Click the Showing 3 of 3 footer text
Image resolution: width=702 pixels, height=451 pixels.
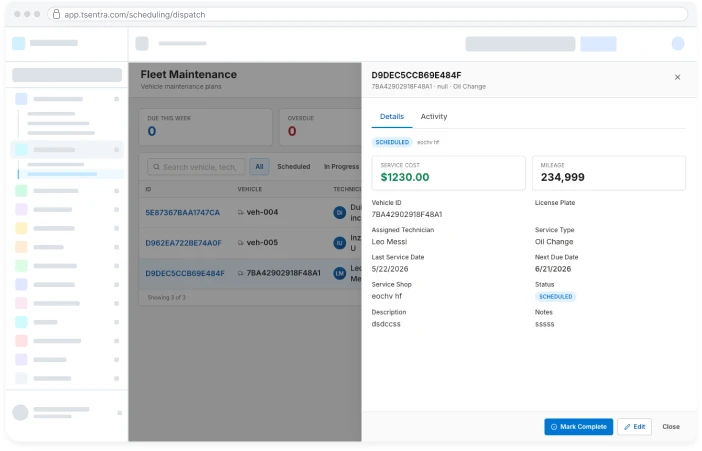tap(166, 297)
